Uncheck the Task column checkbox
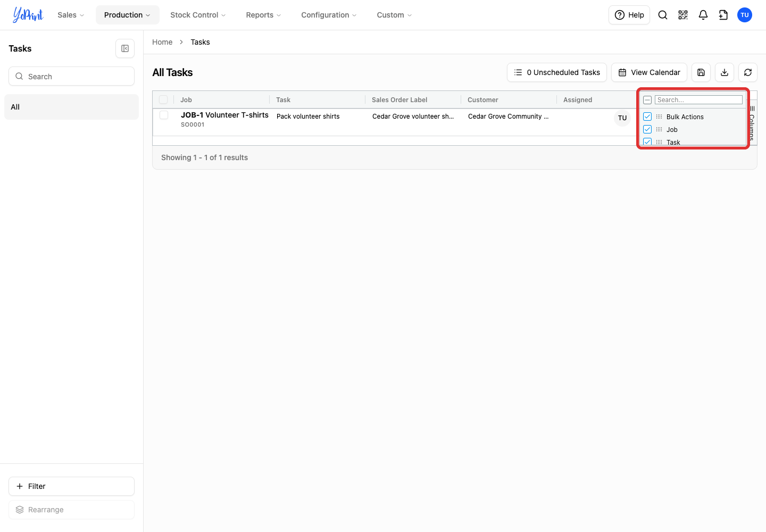This screenshot has height=532, width=766. click(x=647, y=142)
